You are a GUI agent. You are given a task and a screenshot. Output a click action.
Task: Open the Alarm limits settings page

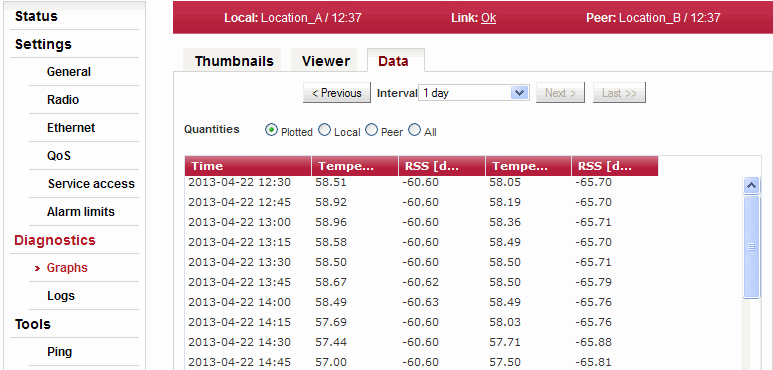81,212
